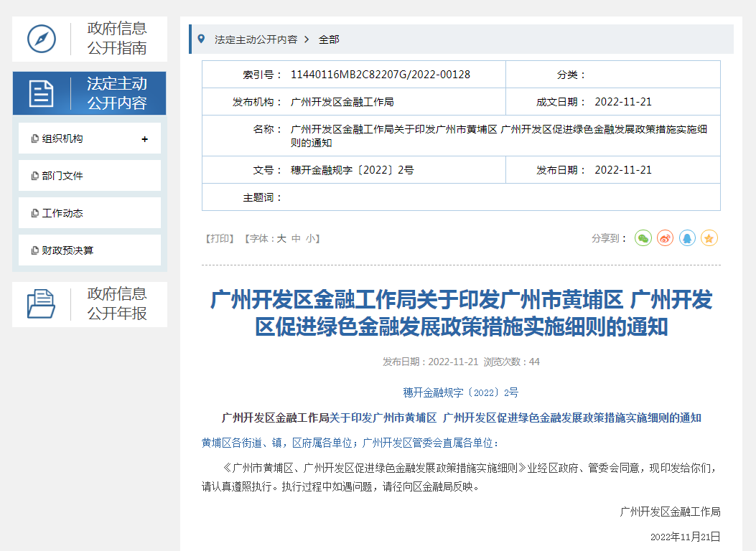
Task: Share the notice to Sina Weibo
Action: pos(665,238)
